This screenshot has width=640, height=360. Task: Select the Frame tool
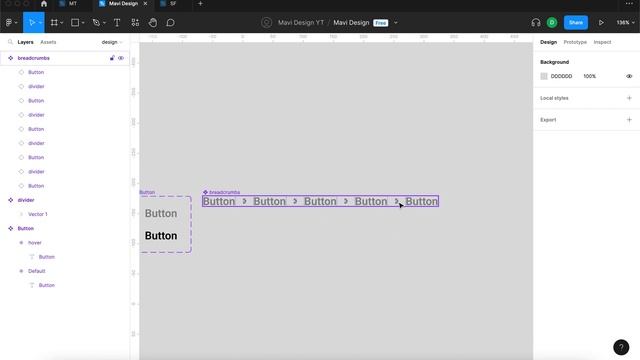click(54, 23)
